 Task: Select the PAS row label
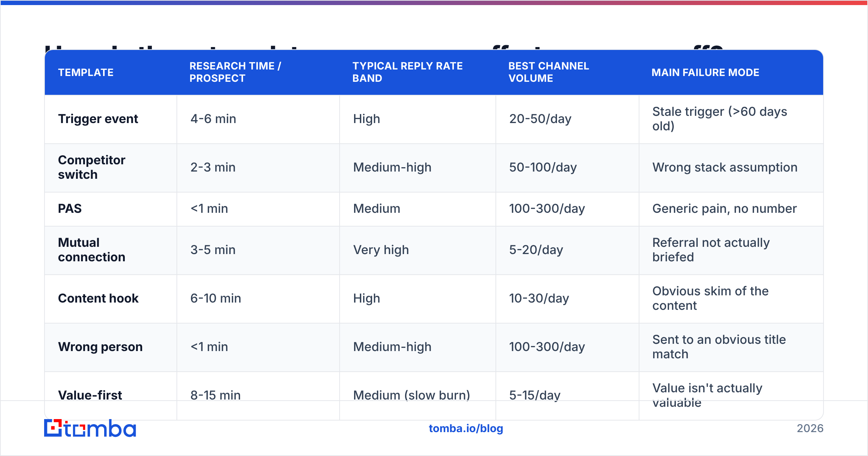(x=70, y=208)
